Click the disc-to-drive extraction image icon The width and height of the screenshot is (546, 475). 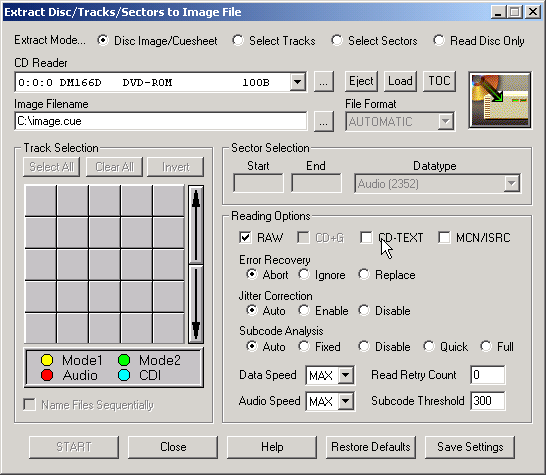[500, 100]
